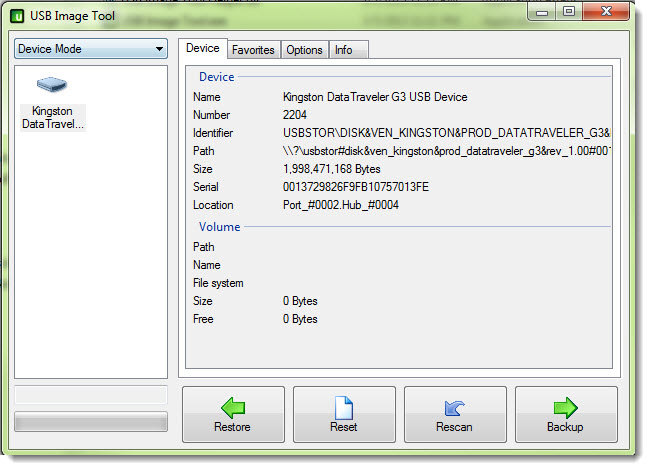
Task: Click the Volume section header
Action: [220, 227]
